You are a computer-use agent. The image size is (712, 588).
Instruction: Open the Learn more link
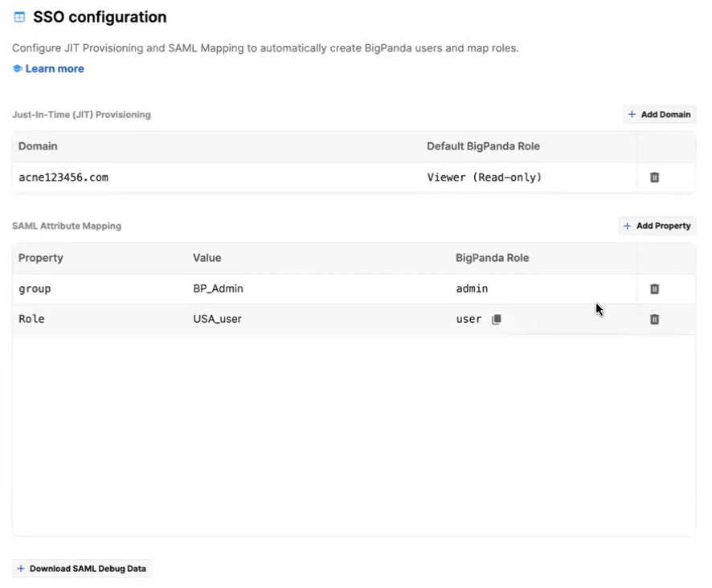(x=53, y=69)
